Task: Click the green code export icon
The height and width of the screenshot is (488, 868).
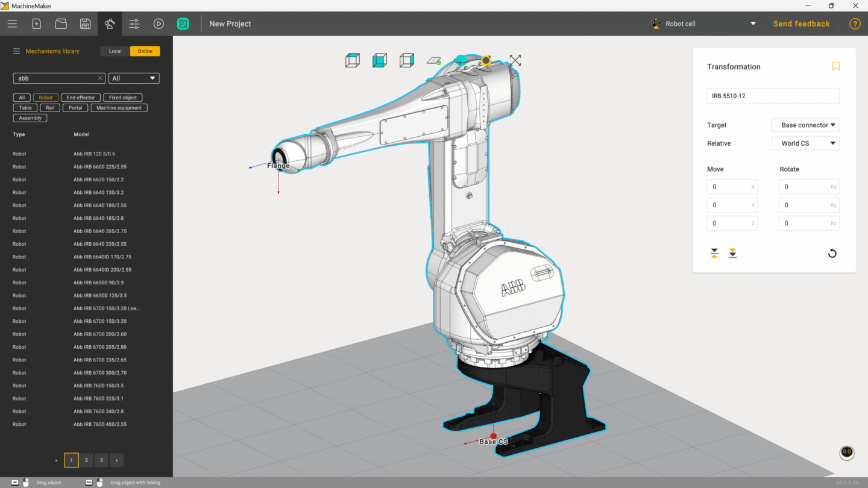Action: (x=183, y=23)
